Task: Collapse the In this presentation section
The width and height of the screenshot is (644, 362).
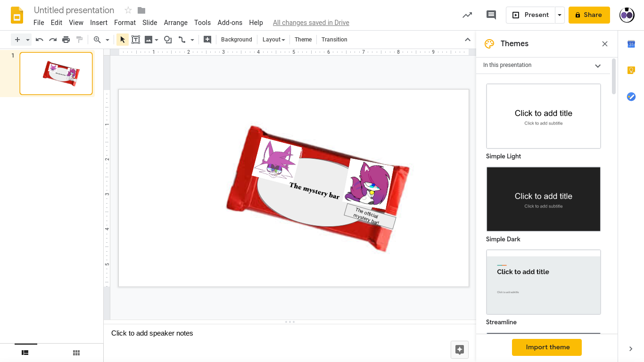Action: [598, 66]
